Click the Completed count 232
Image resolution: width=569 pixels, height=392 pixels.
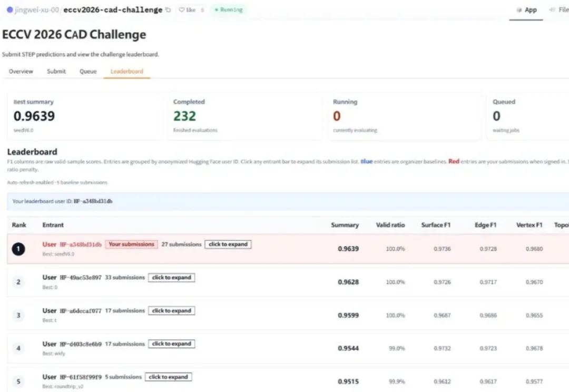pyautogui.click(x=185, y=116)
